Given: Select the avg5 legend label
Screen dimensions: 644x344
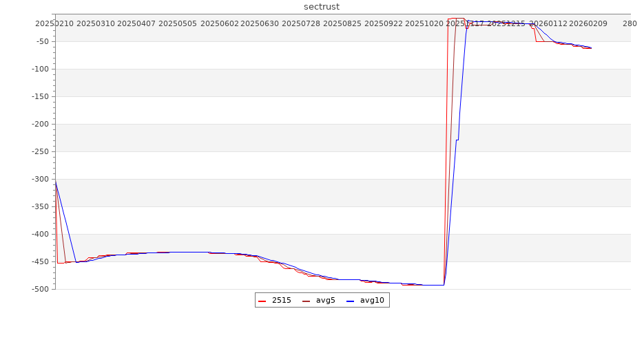Looking at the screenshot, I should pyautogui.click(x=325, y=301).
